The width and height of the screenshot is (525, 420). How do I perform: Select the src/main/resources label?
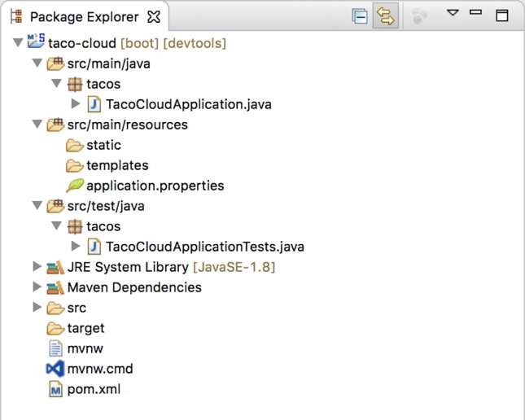point(128,125)
